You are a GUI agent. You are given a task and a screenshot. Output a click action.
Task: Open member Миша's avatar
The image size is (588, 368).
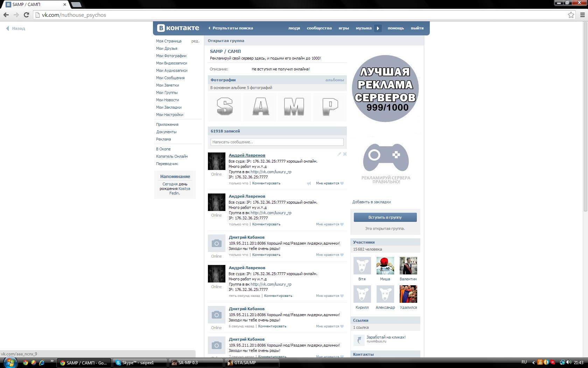point(385,266)
